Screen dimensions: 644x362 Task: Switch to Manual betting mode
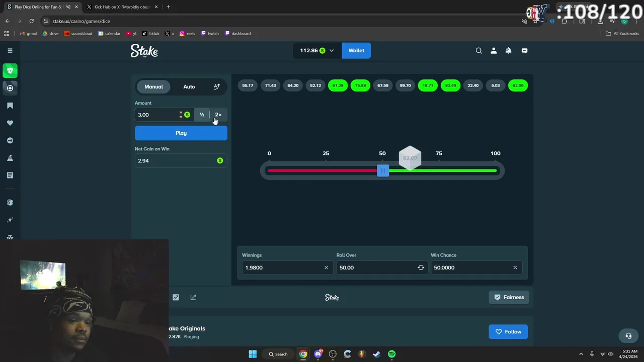153,86
